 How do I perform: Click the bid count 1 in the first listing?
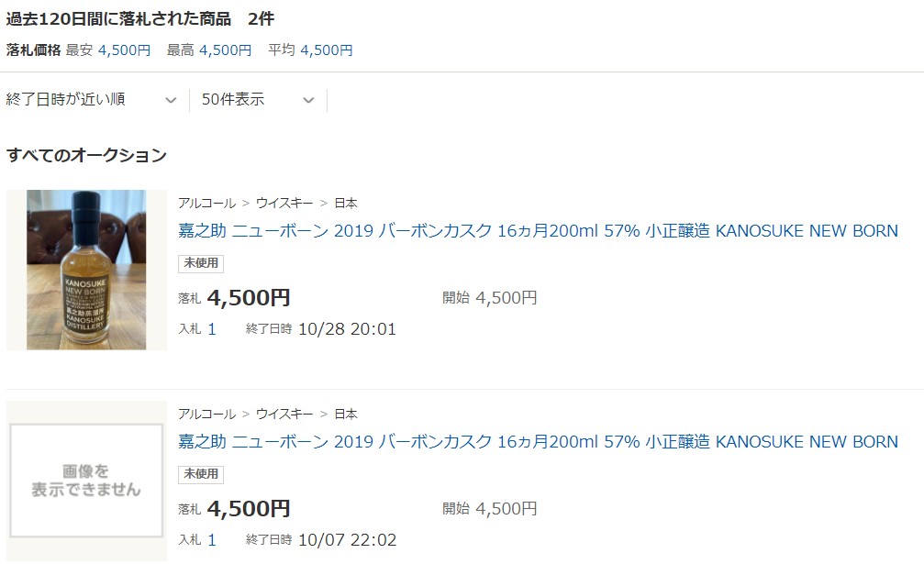click(x=212, y=329)
